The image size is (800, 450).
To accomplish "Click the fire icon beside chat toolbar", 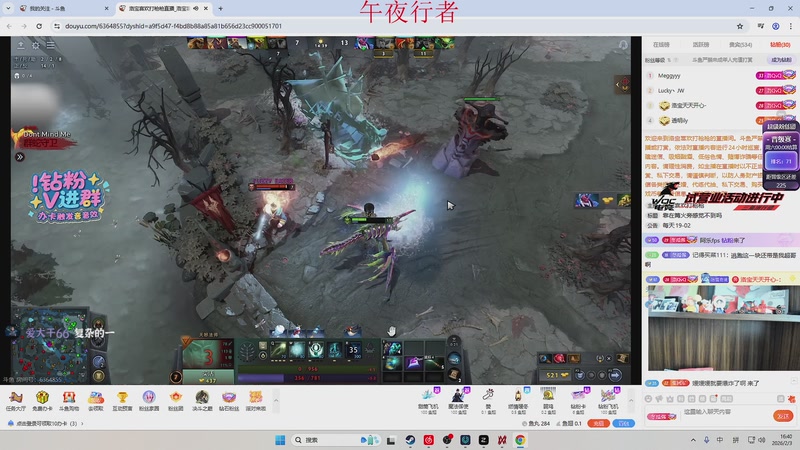I will coord(791,398).
